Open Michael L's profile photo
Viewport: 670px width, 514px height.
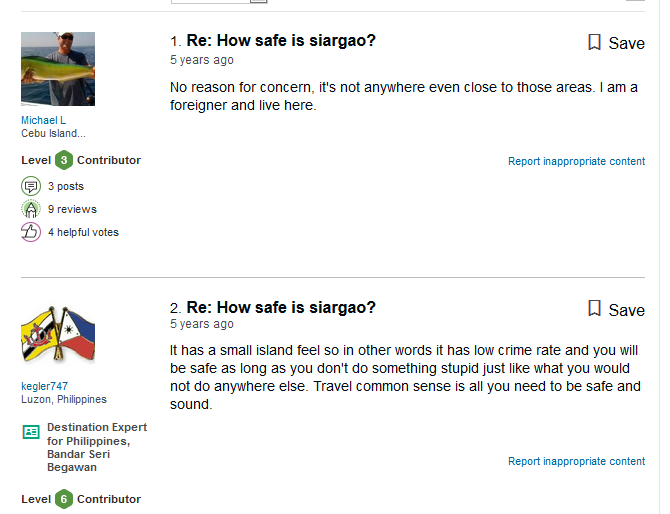coord(58,69)
